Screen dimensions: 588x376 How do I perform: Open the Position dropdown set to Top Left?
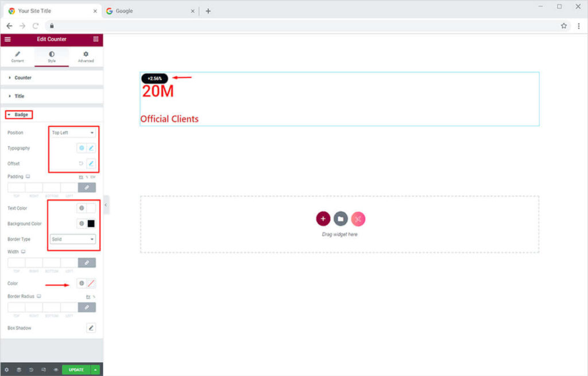(72, 133)
